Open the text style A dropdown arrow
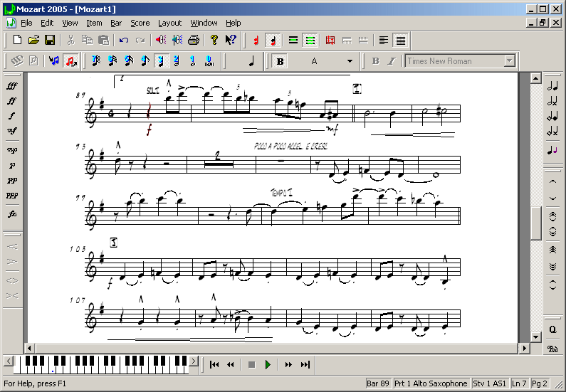566x392 pixels. pyautogui.click(x=350, y=61)
